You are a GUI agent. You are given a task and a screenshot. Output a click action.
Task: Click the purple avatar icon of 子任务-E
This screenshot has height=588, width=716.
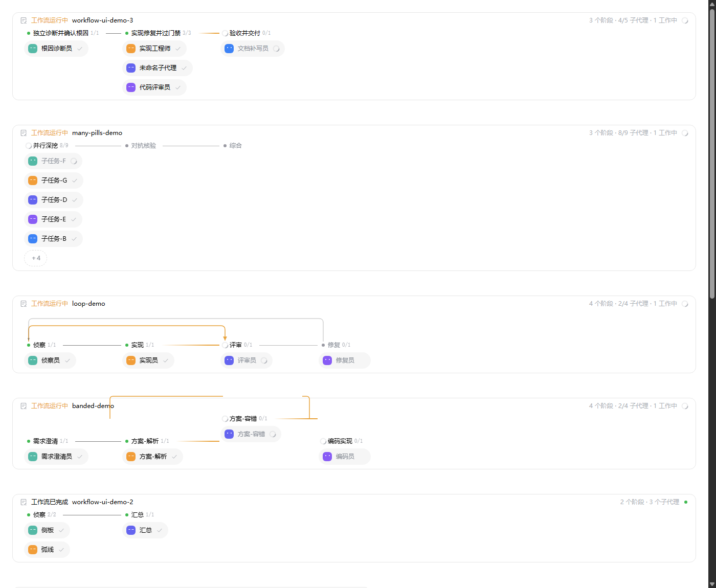tap(33, 219)
